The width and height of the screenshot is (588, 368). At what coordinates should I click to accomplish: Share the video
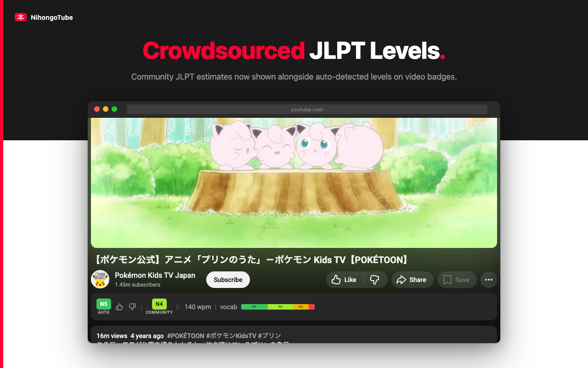[x=412, y=280]
